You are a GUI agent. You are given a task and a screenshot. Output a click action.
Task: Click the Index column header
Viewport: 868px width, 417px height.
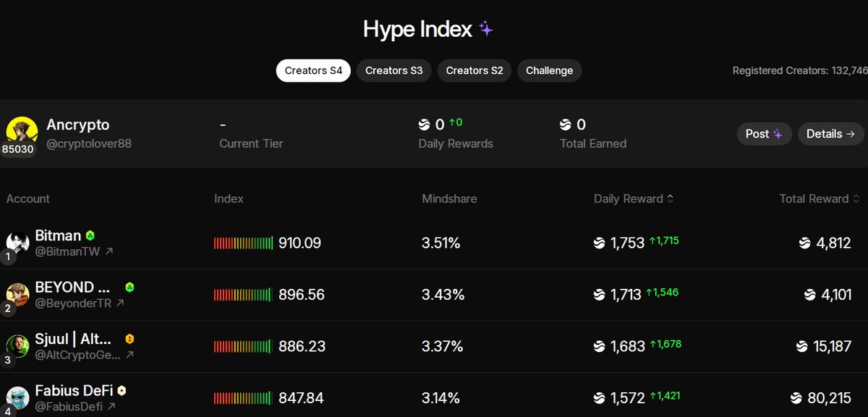(x=229, y=198)
